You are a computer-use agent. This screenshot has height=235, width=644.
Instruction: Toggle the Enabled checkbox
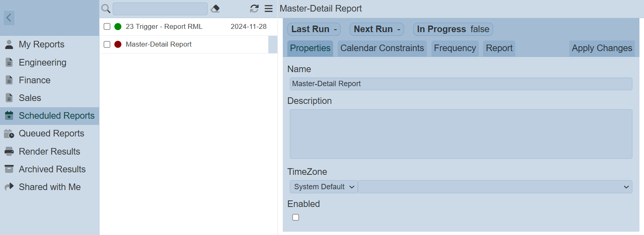pos(296,217)
